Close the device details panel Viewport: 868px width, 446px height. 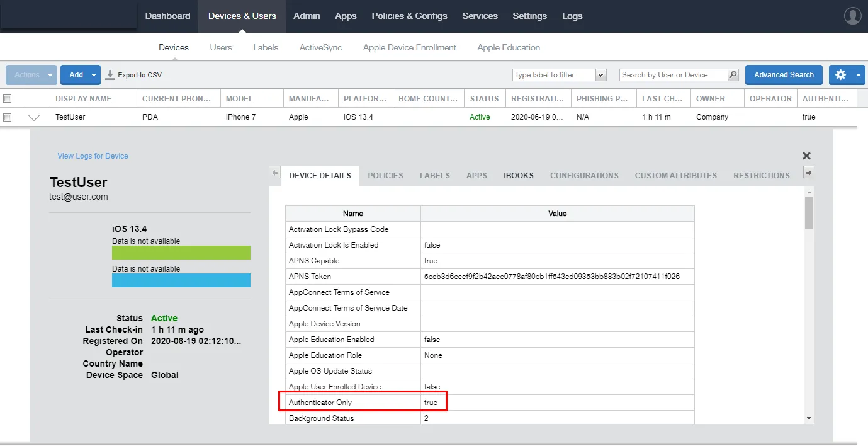(x=806, y=156)
